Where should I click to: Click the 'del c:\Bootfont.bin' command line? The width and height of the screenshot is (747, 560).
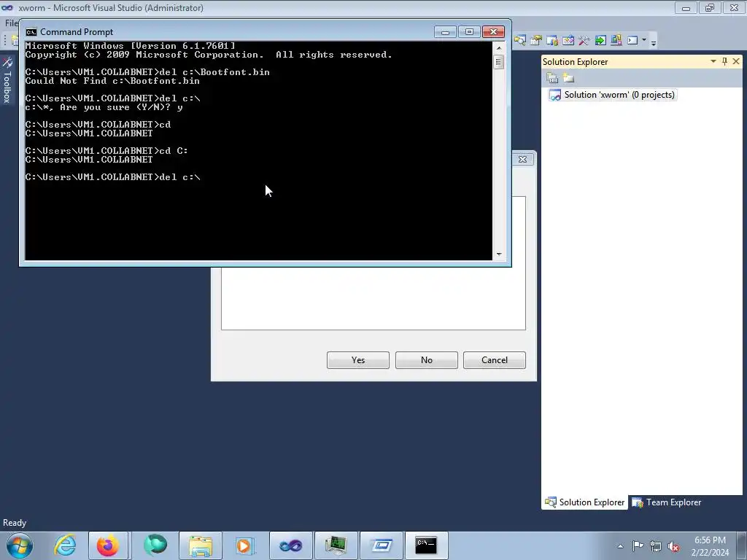pyautogui.click(x=147, y=72)
